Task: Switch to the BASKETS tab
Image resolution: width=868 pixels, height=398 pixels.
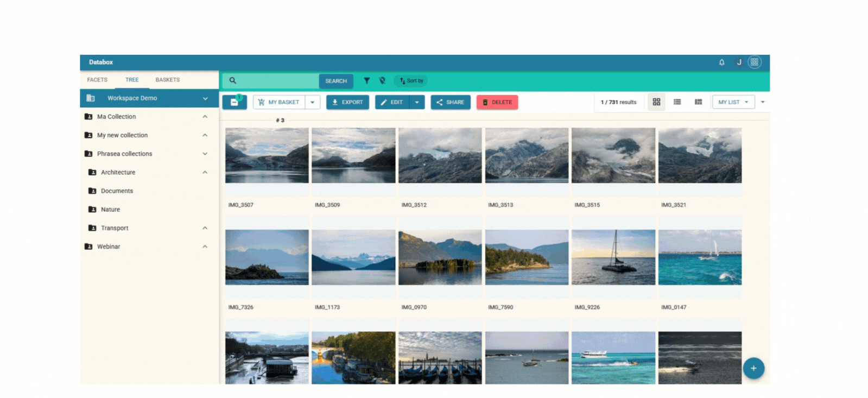Action: [168, 80]
